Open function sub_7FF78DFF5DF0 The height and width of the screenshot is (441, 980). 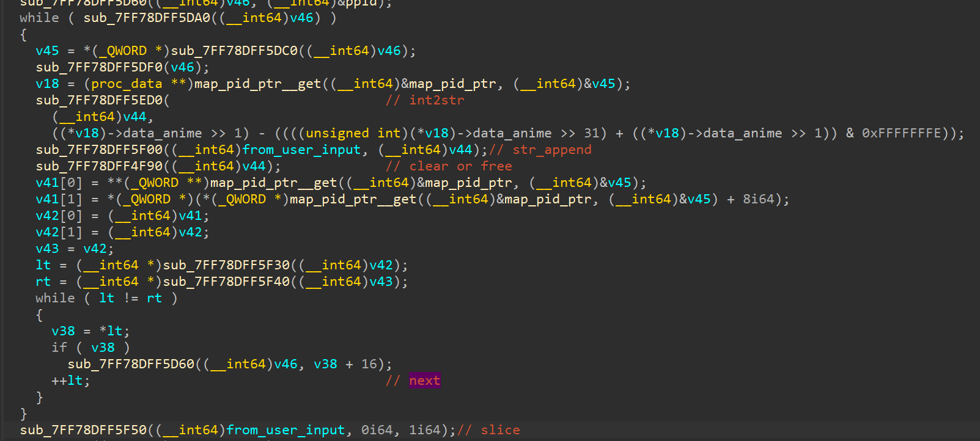[99, 67]
